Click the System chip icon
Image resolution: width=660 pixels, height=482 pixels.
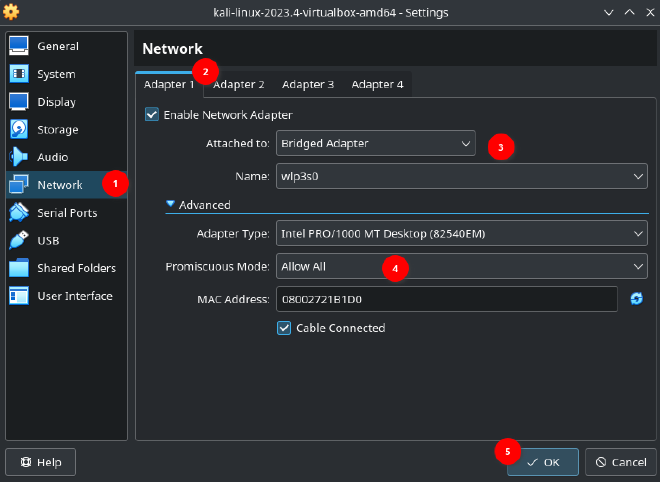19,74
